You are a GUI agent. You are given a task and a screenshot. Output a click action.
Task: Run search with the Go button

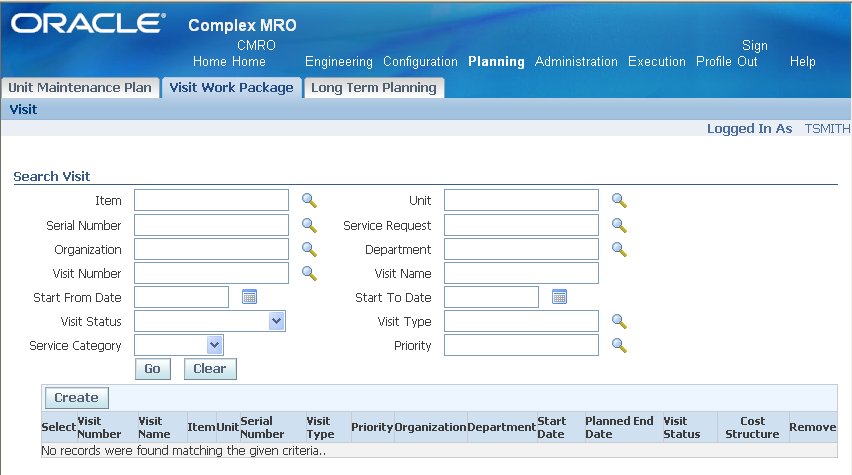click(153, 368)
